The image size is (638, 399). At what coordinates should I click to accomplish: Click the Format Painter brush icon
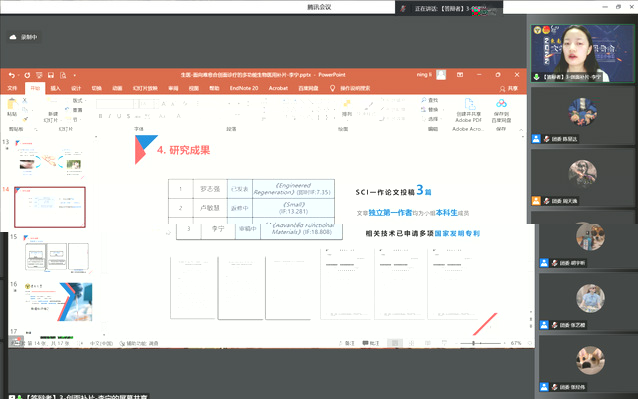(25, 120)
